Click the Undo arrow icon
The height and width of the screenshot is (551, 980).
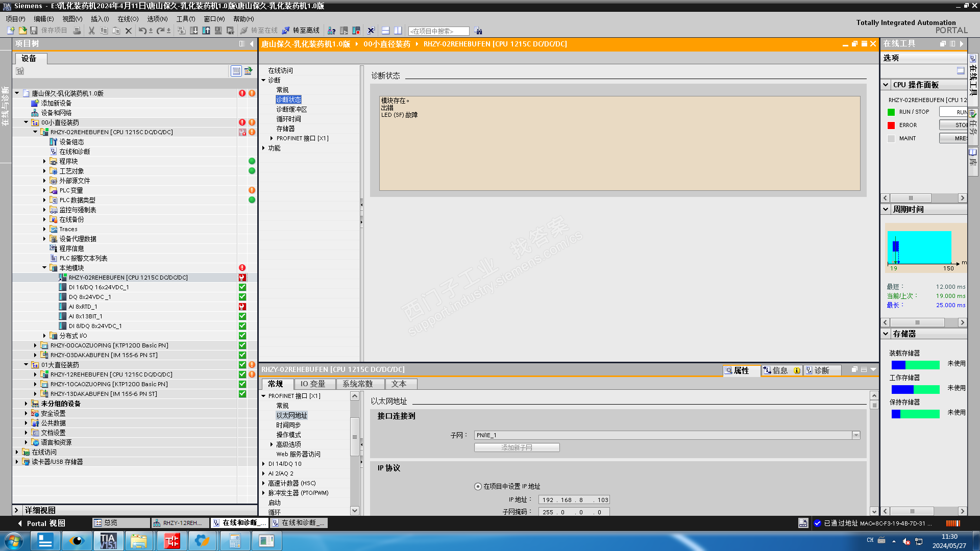(142, 31)
